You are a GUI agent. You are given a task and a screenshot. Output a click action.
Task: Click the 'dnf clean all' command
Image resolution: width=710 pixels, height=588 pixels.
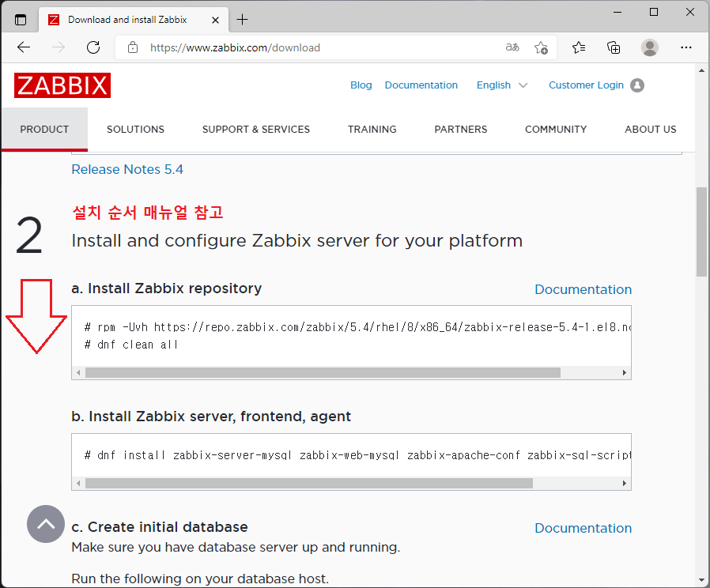point(131,345)
